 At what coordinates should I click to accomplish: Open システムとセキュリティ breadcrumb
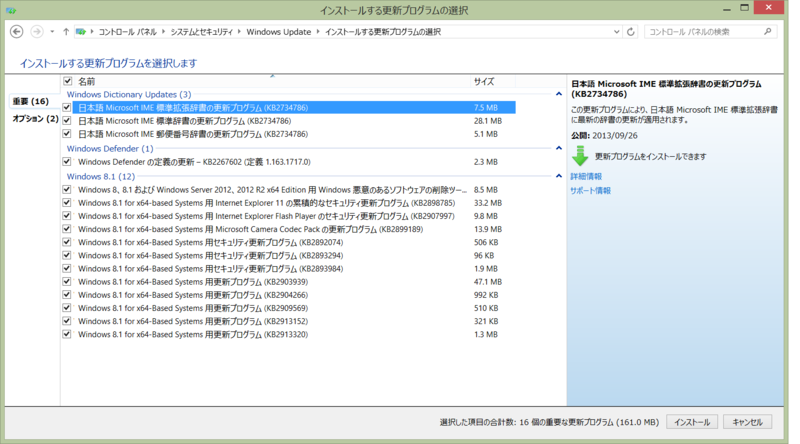pyautogui.click(x=201, y=32)
